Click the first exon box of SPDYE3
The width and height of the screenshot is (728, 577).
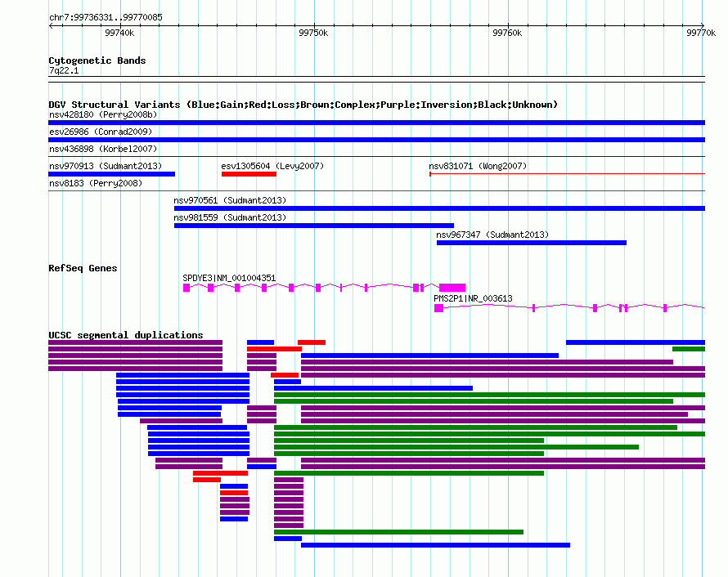[186, 288]
